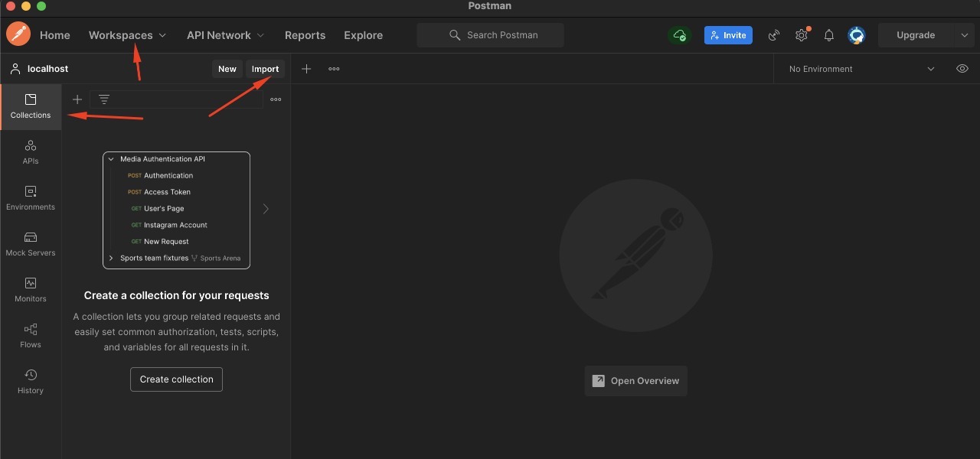The image size is (980, 459).
Task: Select the GET Instagram Account request
Action: (x=168, y=225)
